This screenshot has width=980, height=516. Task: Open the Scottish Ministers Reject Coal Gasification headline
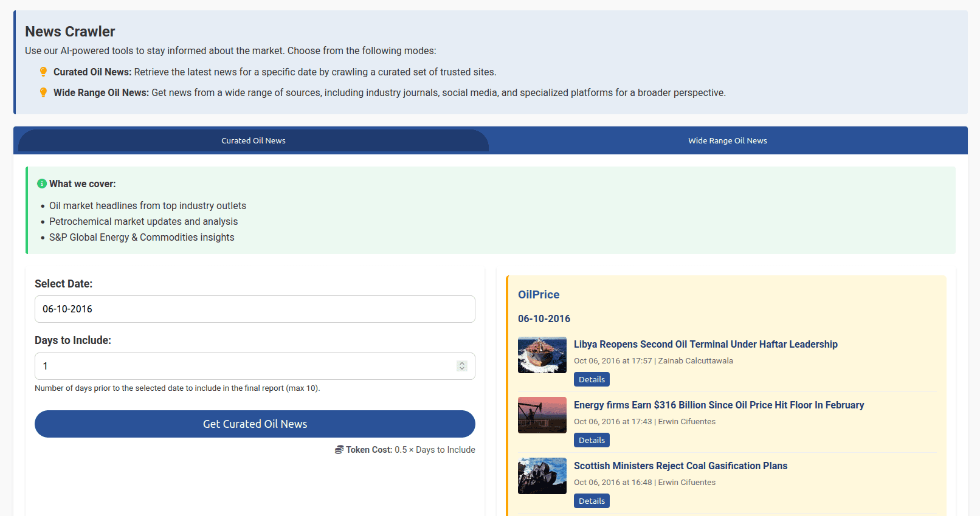680,466
